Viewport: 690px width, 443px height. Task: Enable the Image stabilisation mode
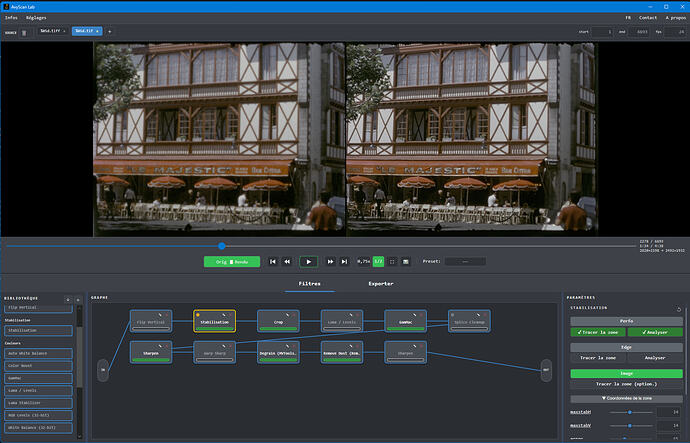[x=626, y=373]
